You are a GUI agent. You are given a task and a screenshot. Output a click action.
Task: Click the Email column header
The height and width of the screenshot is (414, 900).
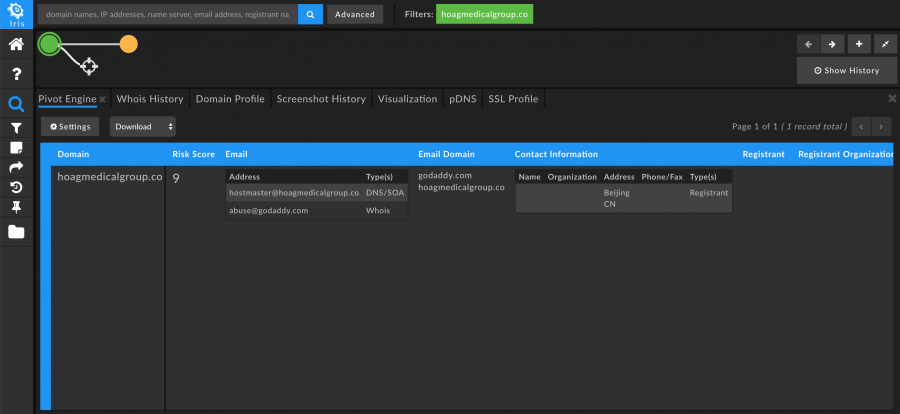(236, 154)
